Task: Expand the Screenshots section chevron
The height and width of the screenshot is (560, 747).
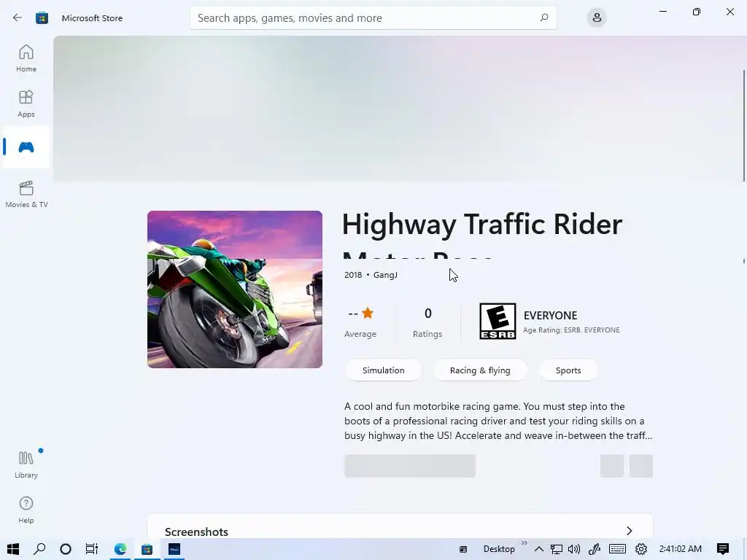Action: 629,531
